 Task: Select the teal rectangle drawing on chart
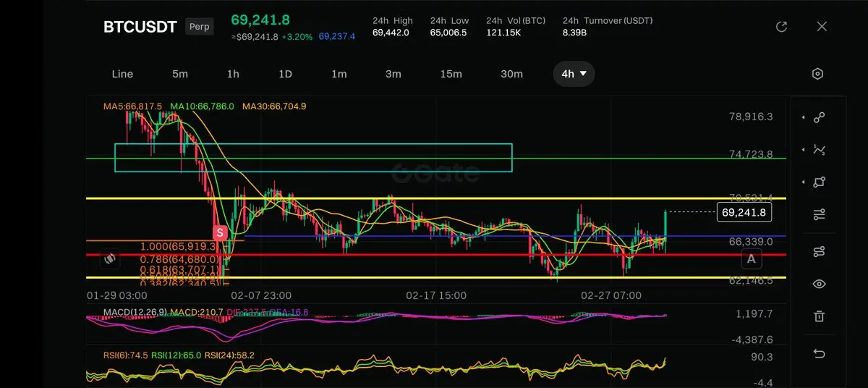coord(313,158)
